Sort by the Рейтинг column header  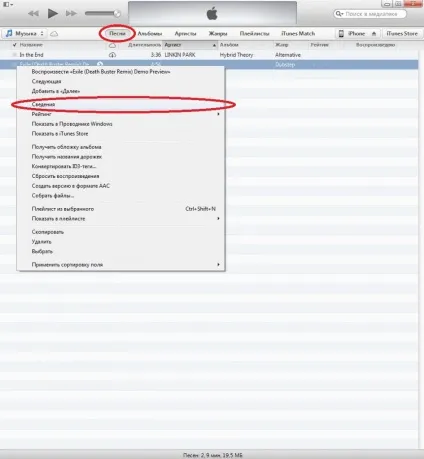(x=319, y=45)
